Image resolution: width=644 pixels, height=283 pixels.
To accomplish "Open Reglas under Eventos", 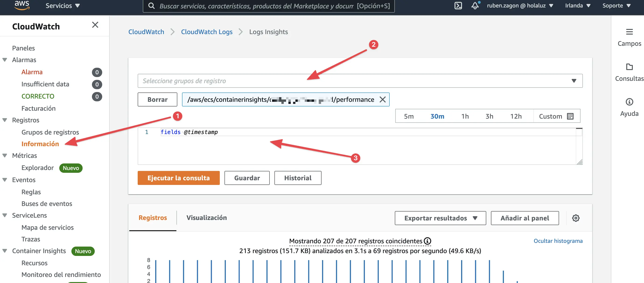I will pyautogui.click(x=31, y=192).
